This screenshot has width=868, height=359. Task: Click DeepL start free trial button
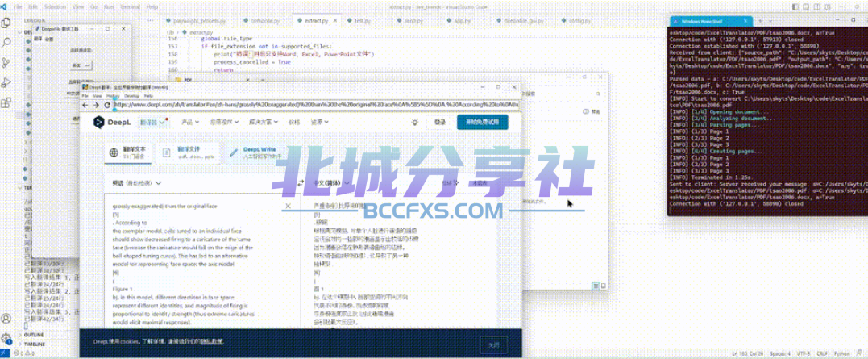[x=482, y=123]
